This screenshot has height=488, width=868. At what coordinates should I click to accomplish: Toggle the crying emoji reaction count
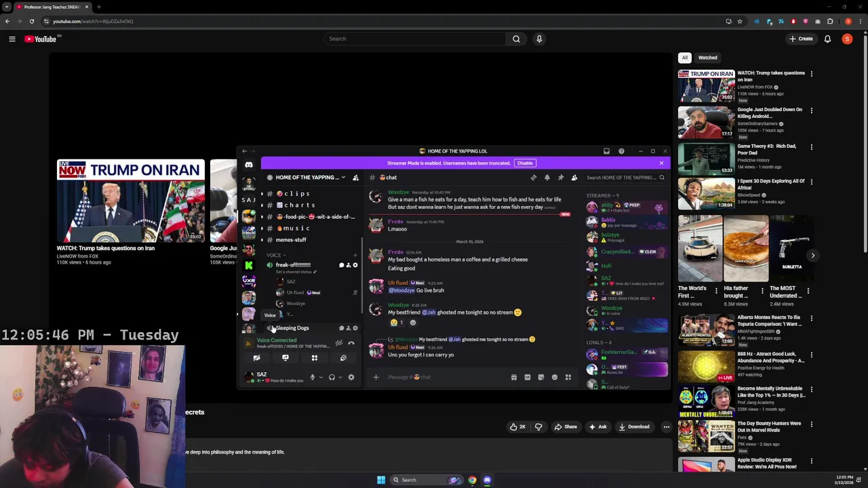pyautogui.click(x=397, y=323)
